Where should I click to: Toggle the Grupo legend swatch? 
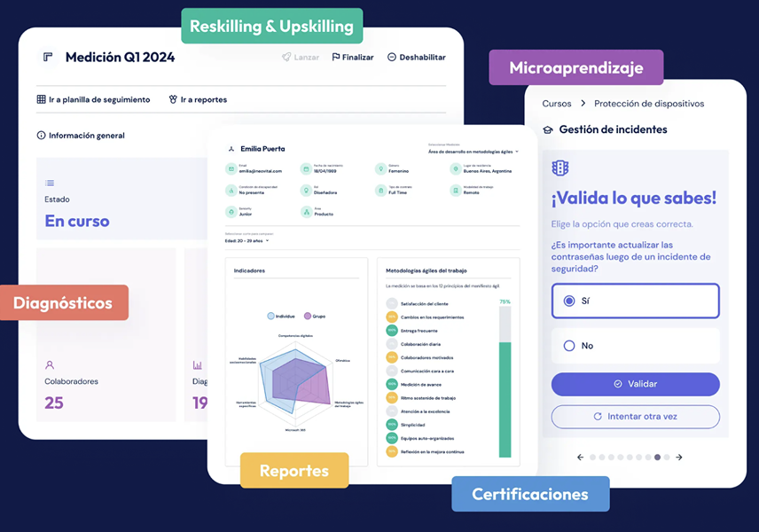(x=308, y=317)
